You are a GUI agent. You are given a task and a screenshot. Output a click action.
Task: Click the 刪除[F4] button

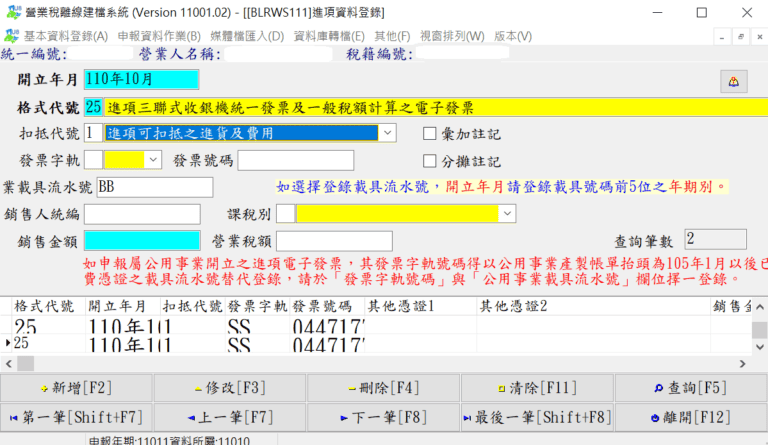(x=384, y=388)
